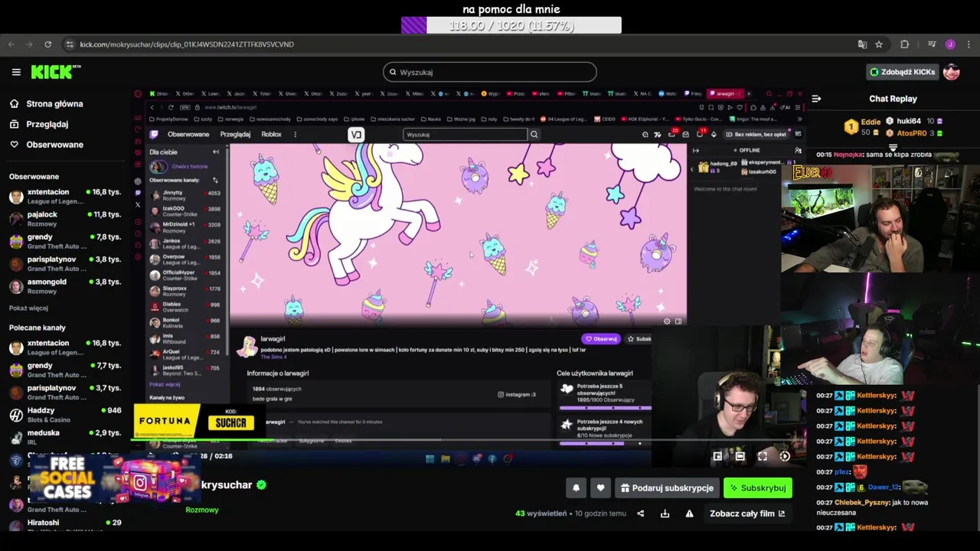
Task: Click the Subskrybuj button
Action: [757, 487]
